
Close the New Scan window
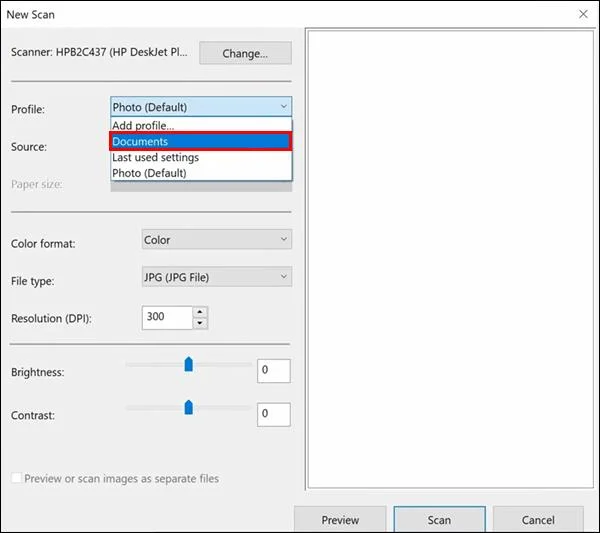(583, 14)
